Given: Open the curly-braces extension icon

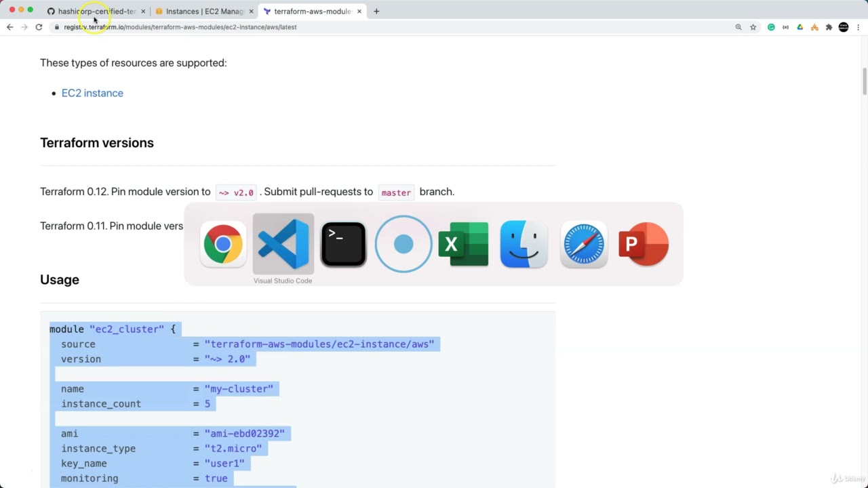Looking at the screenshot, I should (x=785, y=27).
